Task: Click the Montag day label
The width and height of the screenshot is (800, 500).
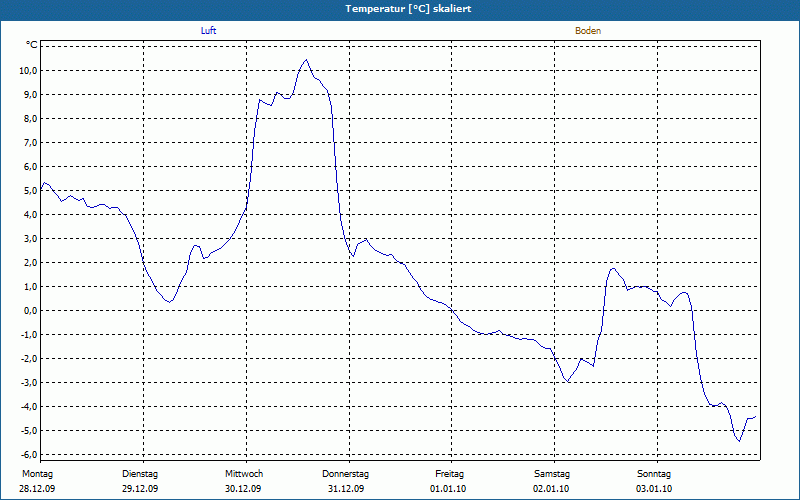Action: (37, 474)
